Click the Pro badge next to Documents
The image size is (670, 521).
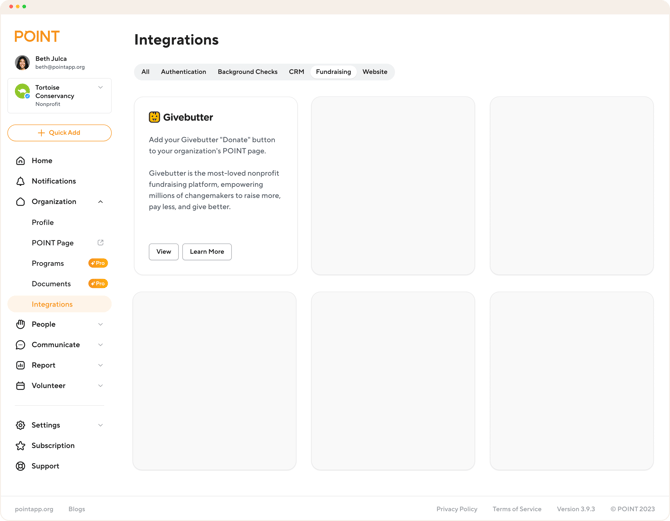pyautogui.click(x=98, y=284)
